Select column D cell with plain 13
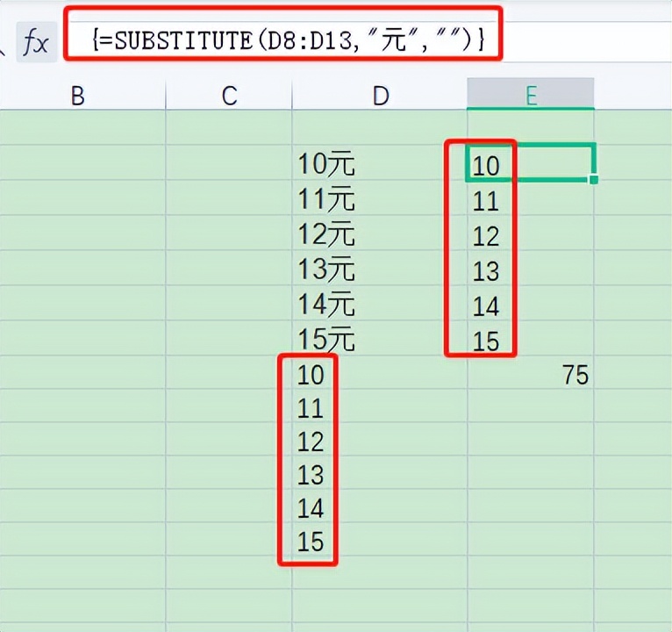 click(x=380, y=473)
